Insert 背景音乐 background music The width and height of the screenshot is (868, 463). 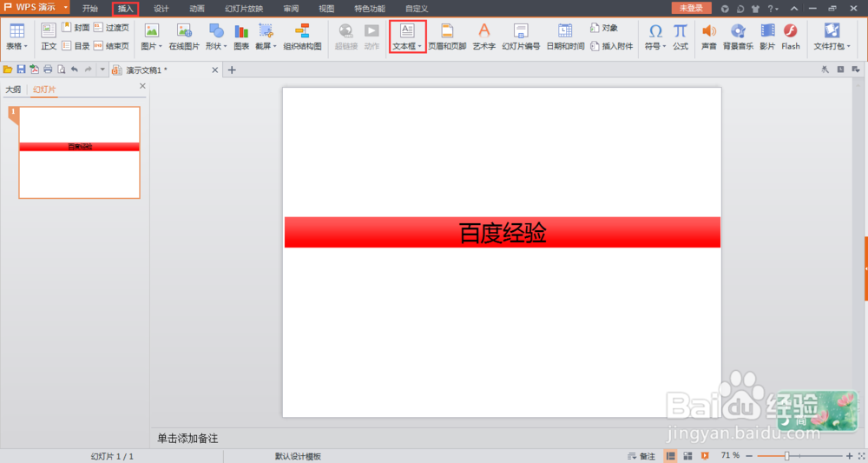pos(738,37)
